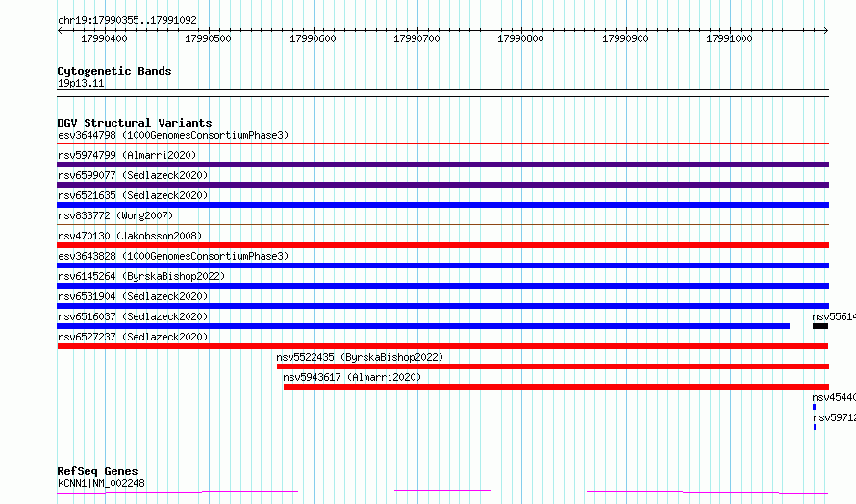Viewport: 856px width, 504px height.
Task: Click the blue nsv6516037 variant bar
Action: (x=423, y=326)
